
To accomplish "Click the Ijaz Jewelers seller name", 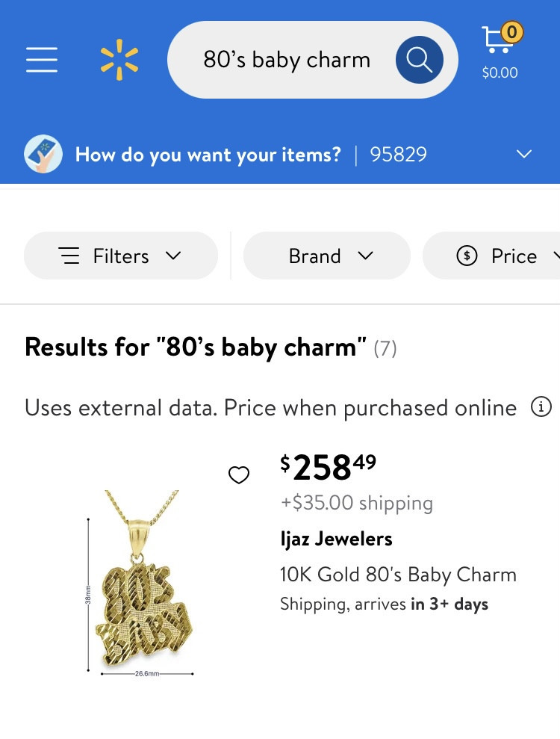I will pos(336,539).
